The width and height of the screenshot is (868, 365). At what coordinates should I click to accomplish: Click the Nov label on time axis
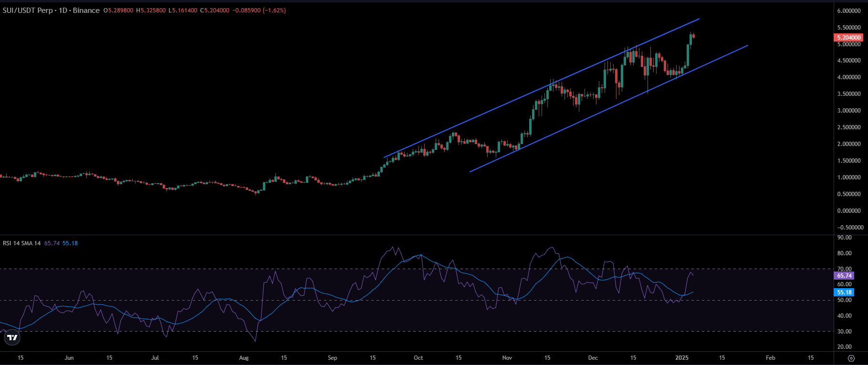click(507, 358)
